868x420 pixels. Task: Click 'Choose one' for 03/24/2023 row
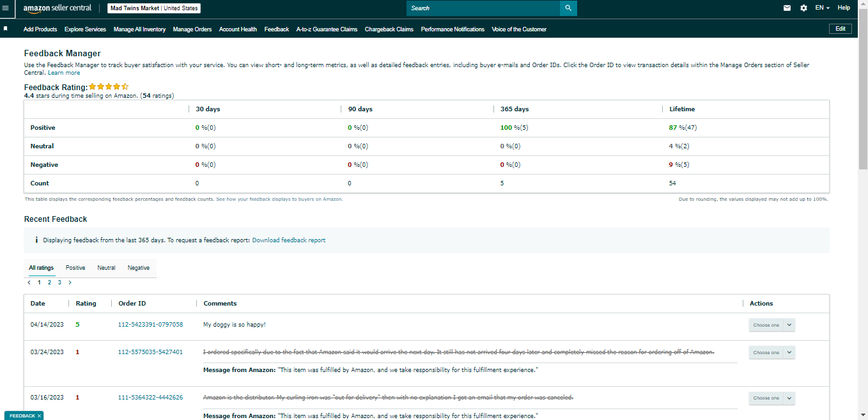pos(766,352)
